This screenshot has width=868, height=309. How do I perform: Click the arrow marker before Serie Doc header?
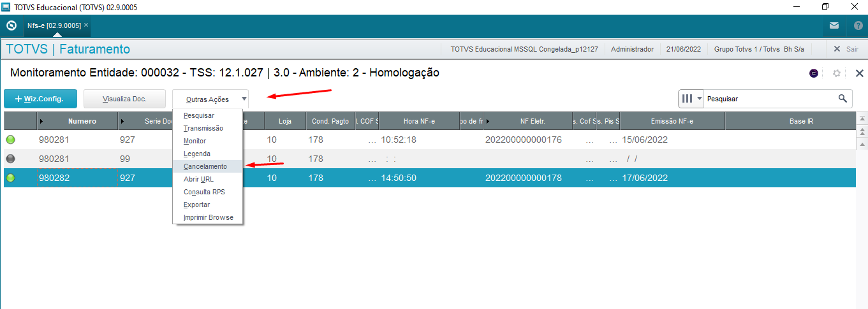tap(122, 121)
